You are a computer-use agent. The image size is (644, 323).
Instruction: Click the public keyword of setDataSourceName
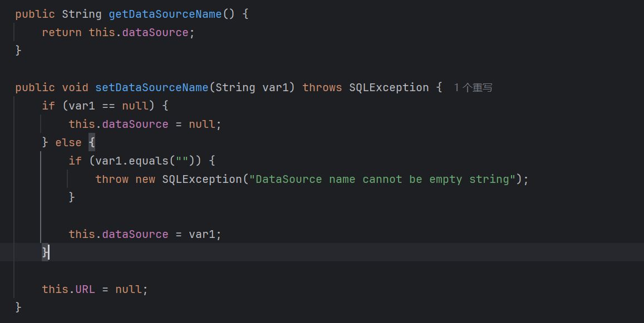pos(35,87)
